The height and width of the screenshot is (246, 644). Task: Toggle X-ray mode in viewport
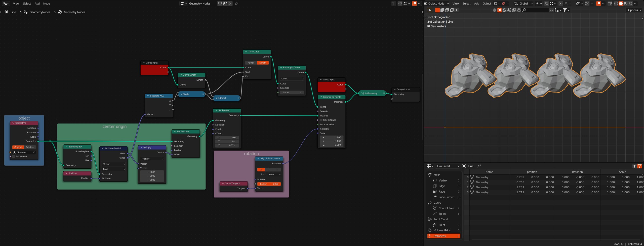pos(610,4)
